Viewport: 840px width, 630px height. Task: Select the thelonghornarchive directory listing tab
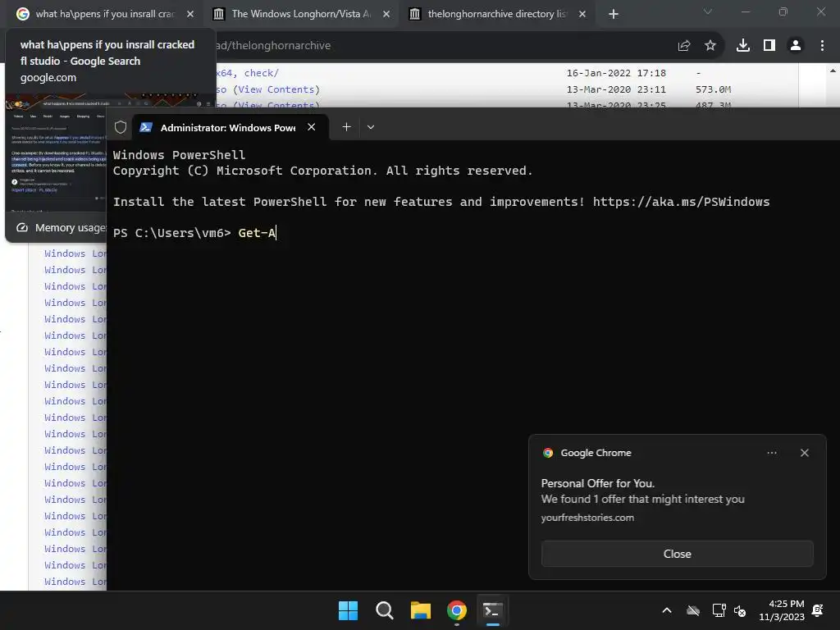[496, 14]
